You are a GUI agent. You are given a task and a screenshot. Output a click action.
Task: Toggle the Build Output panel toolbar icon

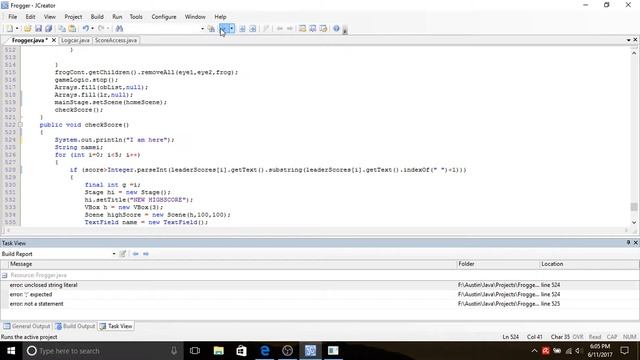coord(313,29)
